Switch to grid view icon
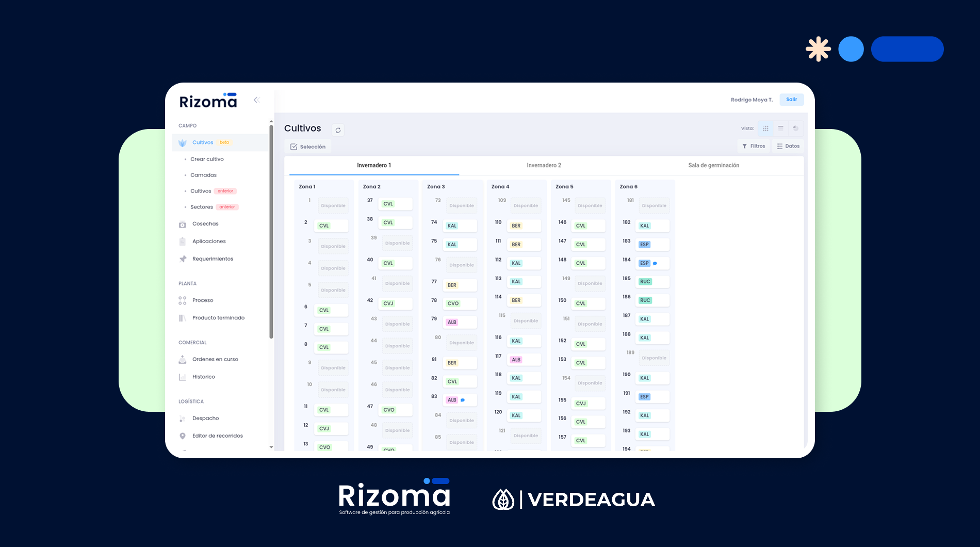This screenshot has width=980, height=547. [765, 128]
